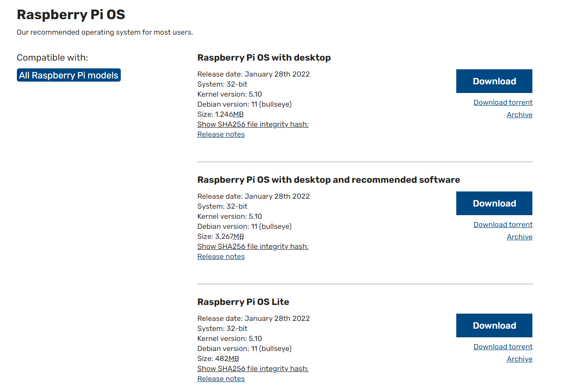The height and width of the screenshot is (387, 588).
Task: Open Archive link for Raspberry Pi OS Lite
Action: pyautogui.click(x=520, y=359)
